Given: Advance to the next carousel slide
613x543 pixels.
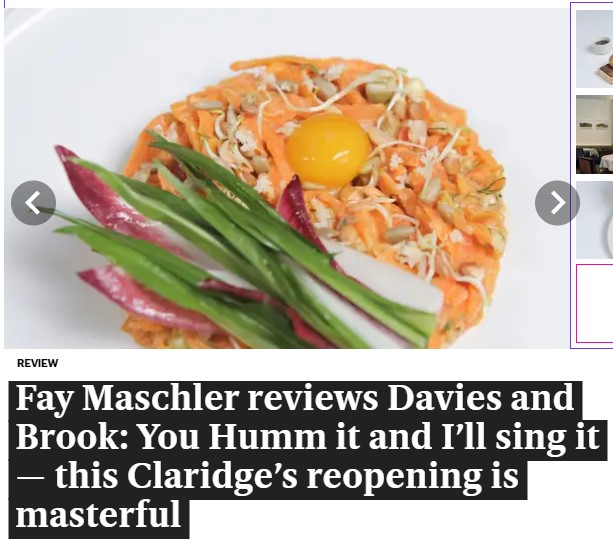Looking at the screenshot, I should [x=557, y=203].
